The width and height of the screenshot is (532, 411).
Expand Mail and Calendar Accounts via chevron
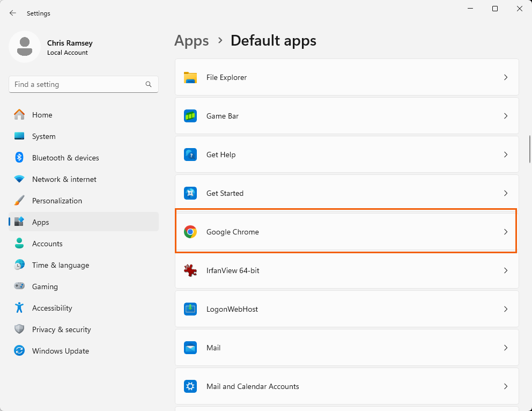pos(506,386)
